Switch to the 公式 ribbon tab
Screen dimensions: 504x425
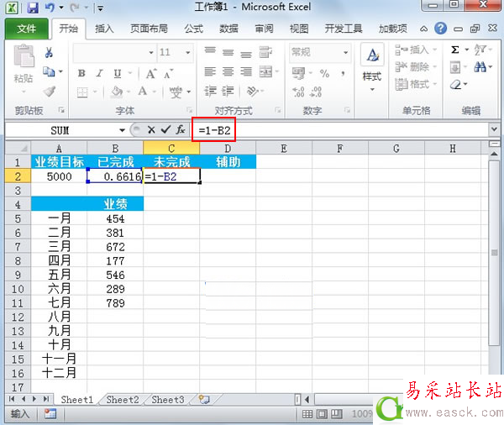(x=194, y=29)
